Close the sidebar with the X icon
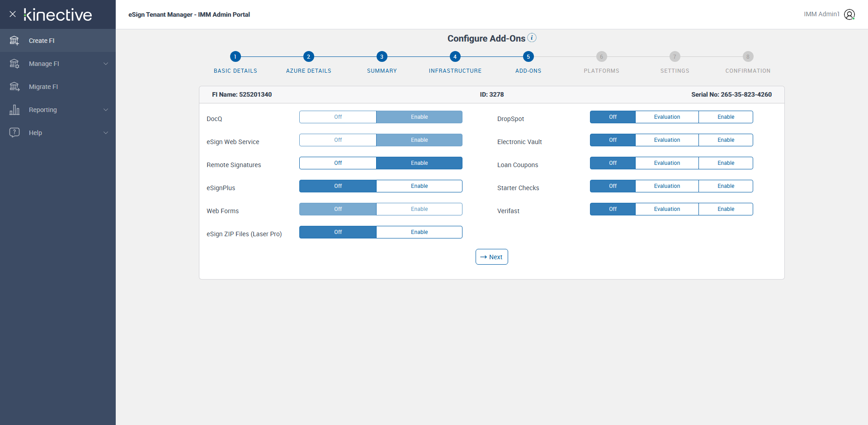Screen dimensions: 868x425 tap(13, 14)
